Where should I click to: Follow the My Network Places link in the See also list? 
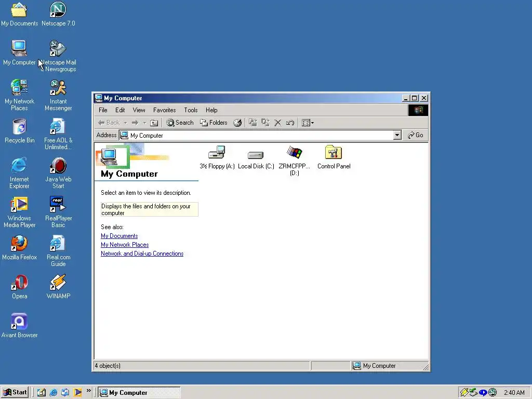click(125, 245)
